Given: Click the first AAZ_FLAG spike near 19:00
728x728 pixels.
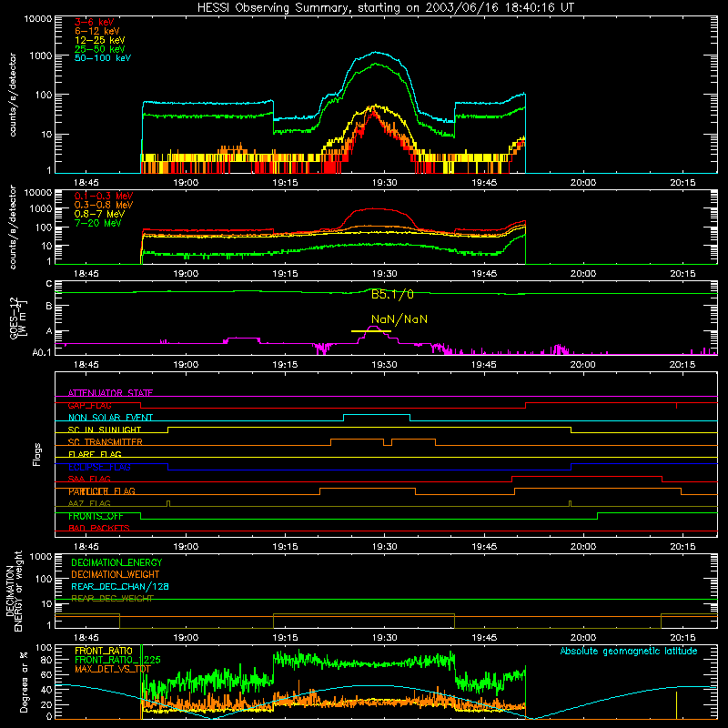Looking at the screenshot, I should [x=168, y=503].
